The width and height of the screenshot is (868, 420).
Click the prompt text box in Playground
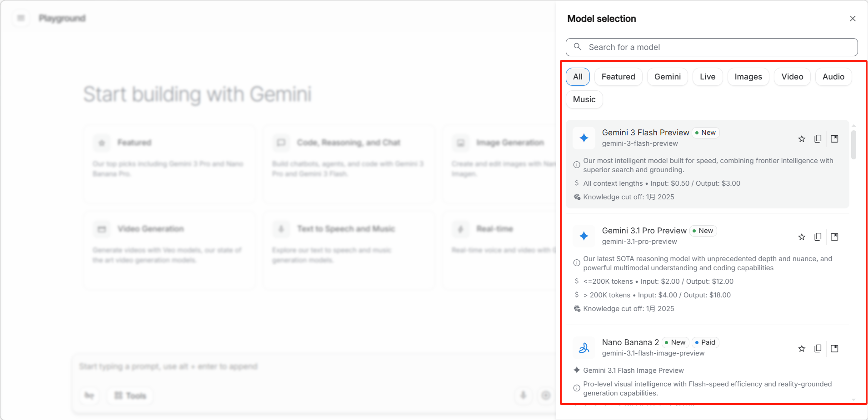point(314,367)
